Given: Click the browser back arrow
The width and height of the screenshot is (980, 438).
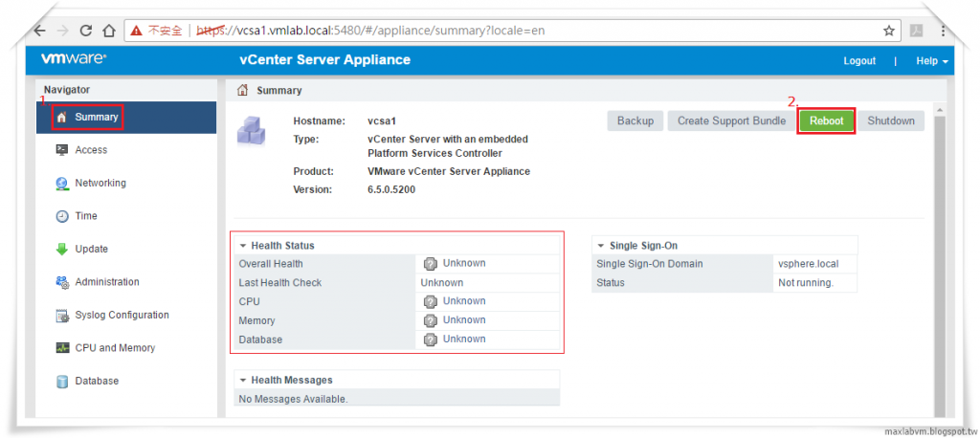Looking at the screenshot, I should (40, 31).
